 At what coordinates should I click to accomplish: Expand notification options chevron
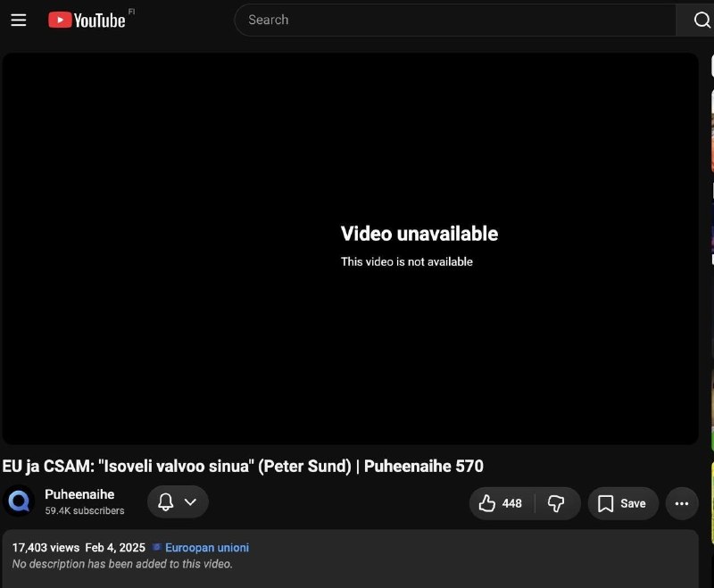190,502
